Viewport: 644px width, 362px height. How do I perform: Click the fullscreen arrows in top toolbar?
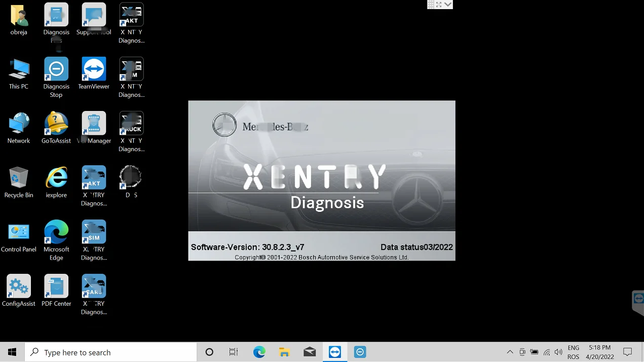pos(439,4)
